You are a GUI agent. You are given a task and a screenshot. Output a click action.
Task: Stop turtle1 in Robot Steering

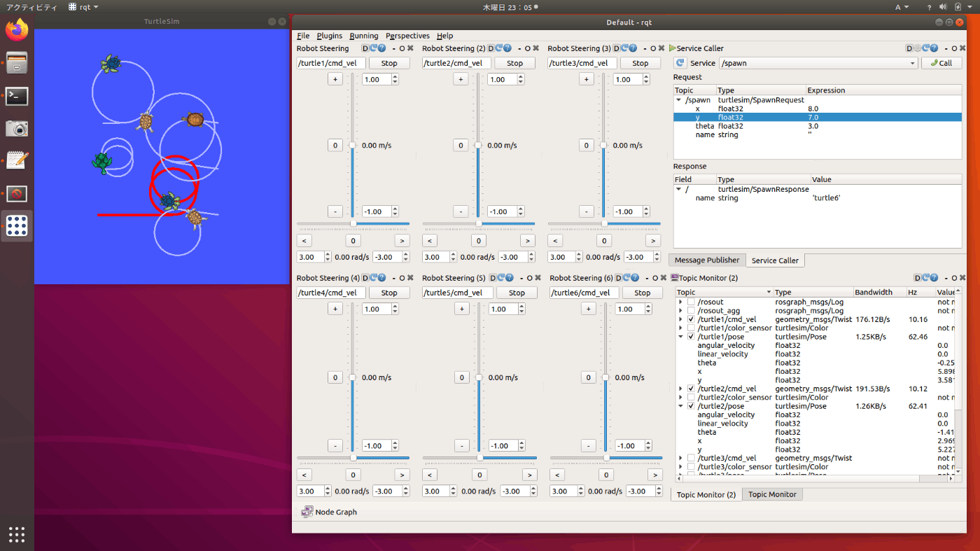coord(389,63)
